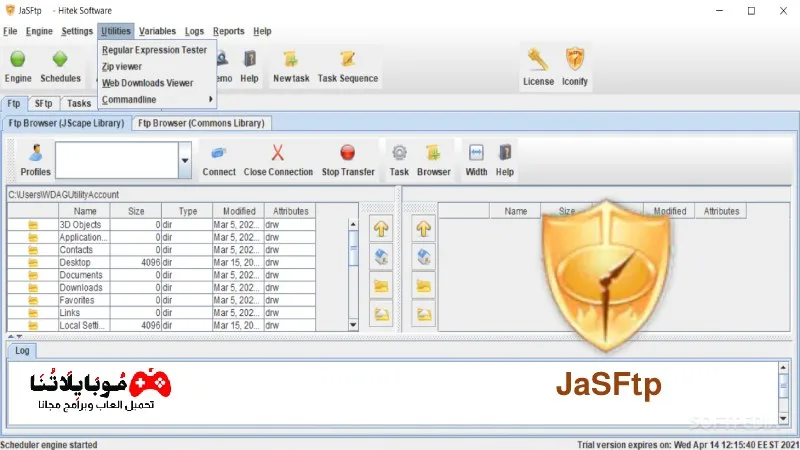Image resolution: width=800 pixels, height=450 pixels.
Task: Click local Attributes column header
Action: pos(290,211)
